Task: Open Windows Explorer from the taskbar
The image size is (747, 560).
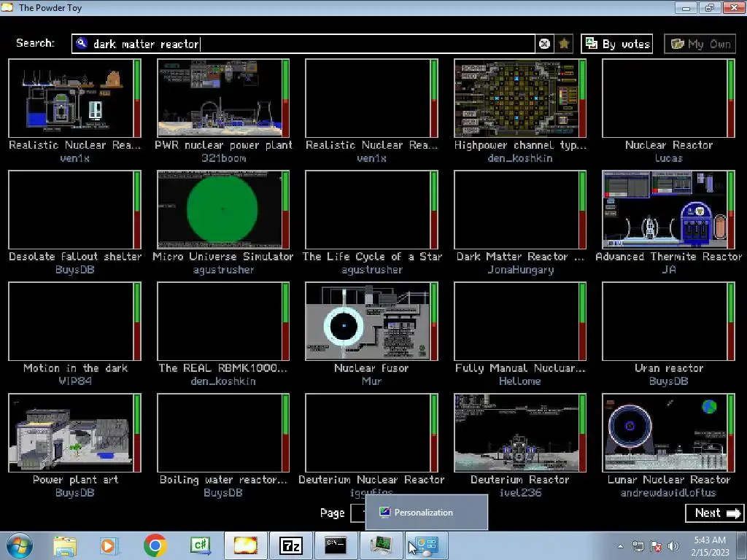Action: (64, 545)
